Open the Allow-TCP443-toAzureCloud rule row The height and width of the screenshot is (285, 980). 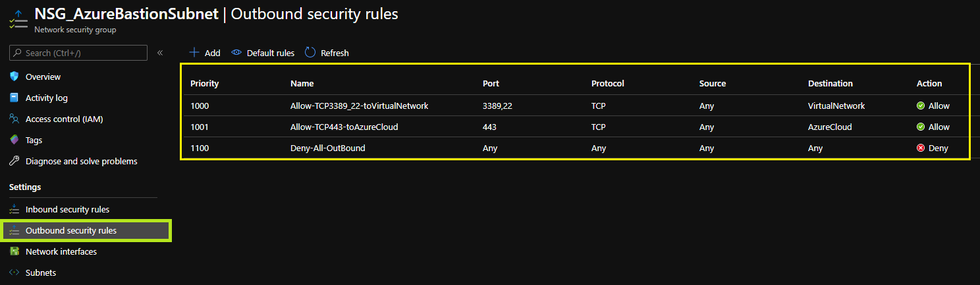[574, 127]
